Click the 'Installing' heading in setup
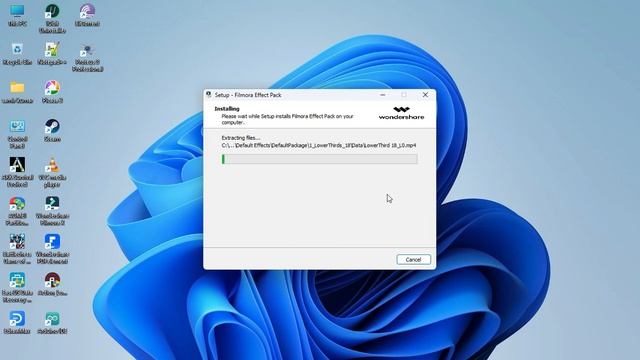This screenshot has width=640, height=360. [227, 109]
